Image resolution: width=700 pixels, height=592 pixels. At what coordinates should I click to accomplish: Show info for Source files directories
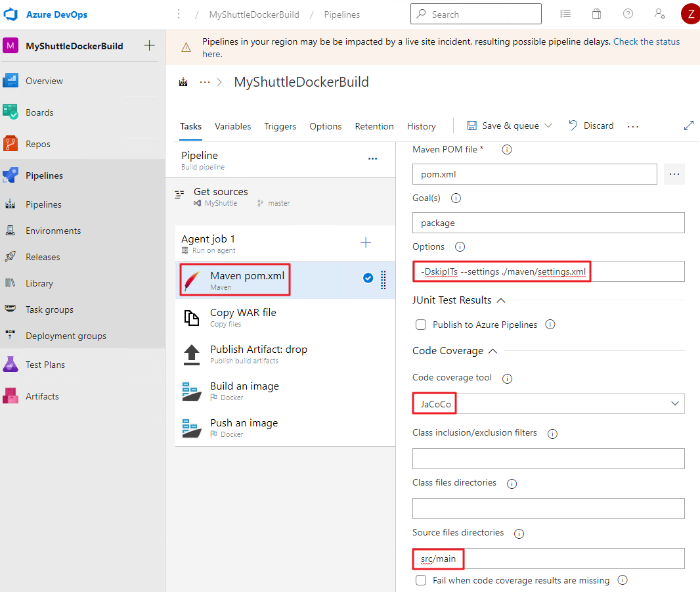519,534
